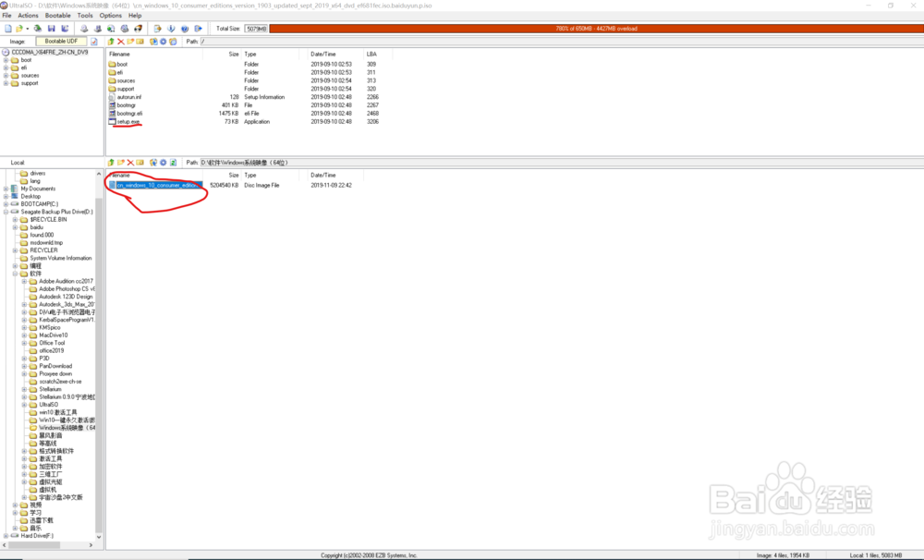Select the My Documents tree item

(38, 189)
